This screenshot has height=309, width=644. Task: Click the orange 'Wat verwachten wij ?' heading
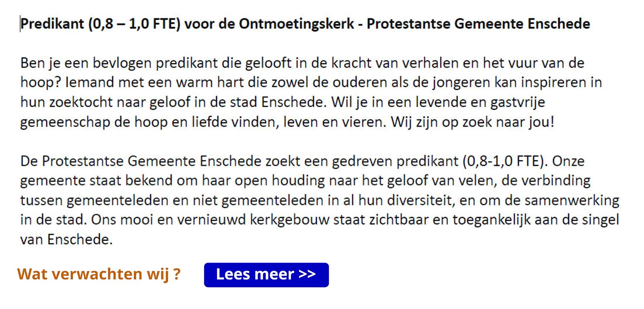(x=99, y=274)
